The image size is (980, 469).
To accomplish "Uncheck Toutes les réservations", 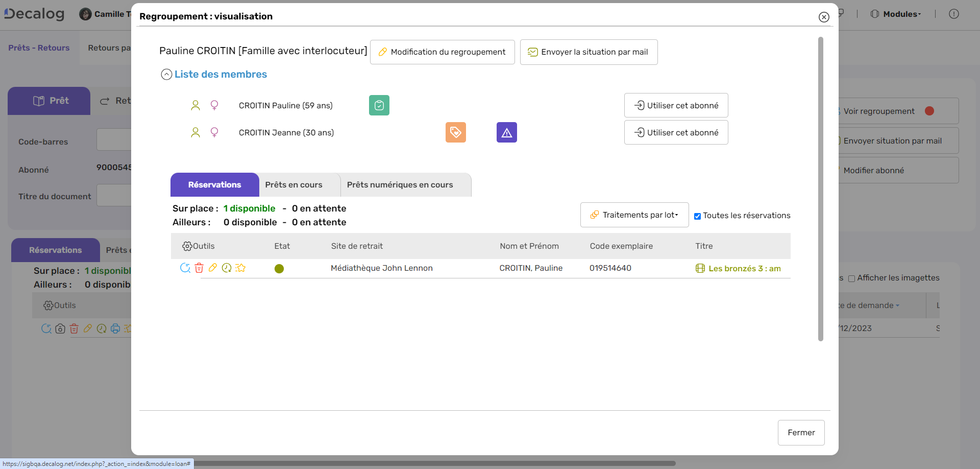I will click(x=698, y=216).
